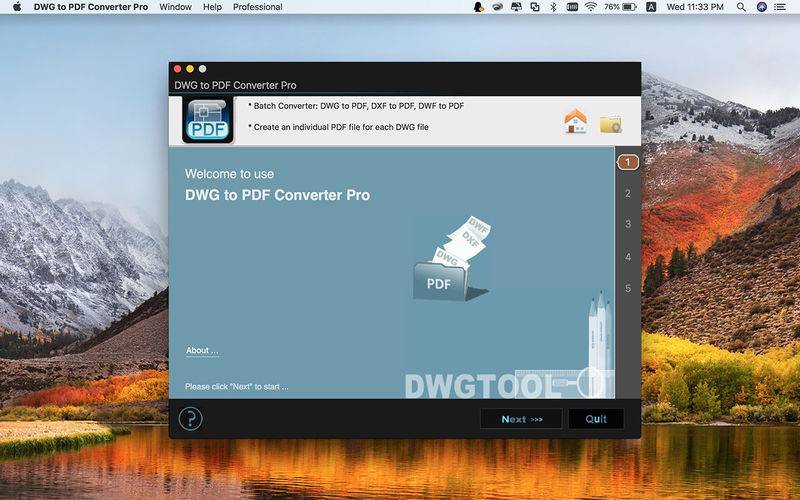Image resolution: width=800 pixels, height=500 pixels.
Task: Jump to step 4 in sidebar
Action: (628, 257)
